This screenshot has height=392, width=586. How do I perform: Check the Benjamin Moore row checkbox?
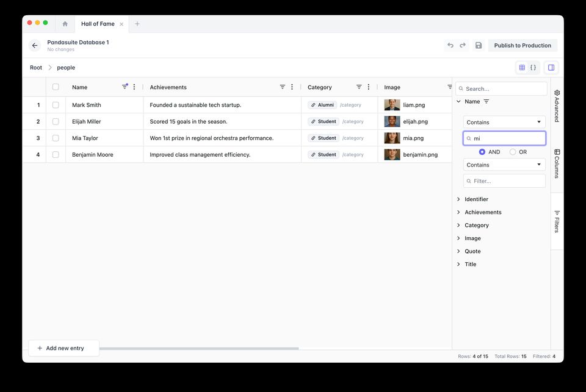pos(56,155)
